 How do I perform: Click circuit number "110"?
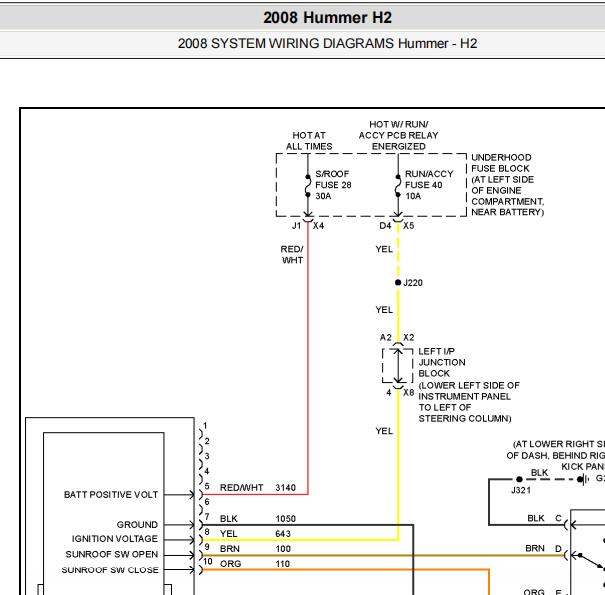click(x=282, y=564)
